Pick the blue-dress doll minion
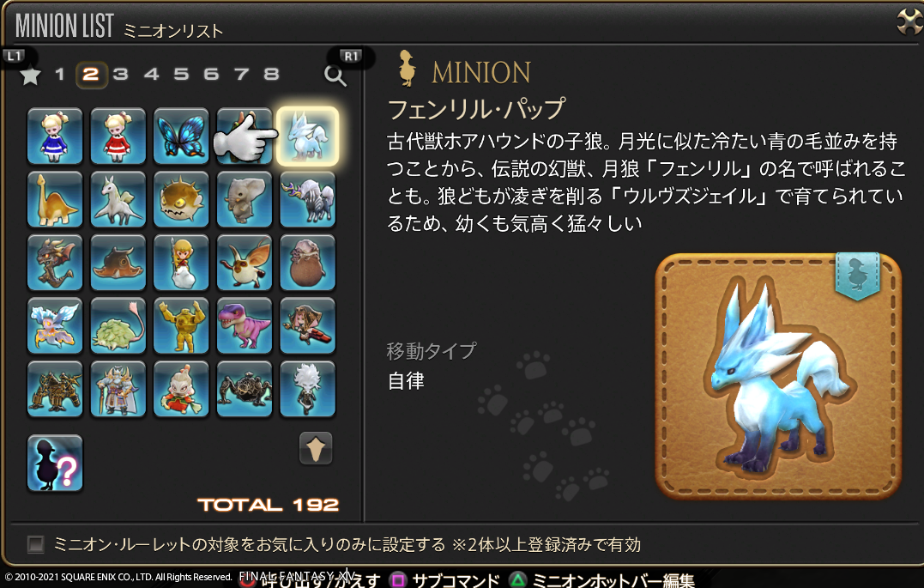The height and width of the screenshot is (588, 924). point(55,136)
